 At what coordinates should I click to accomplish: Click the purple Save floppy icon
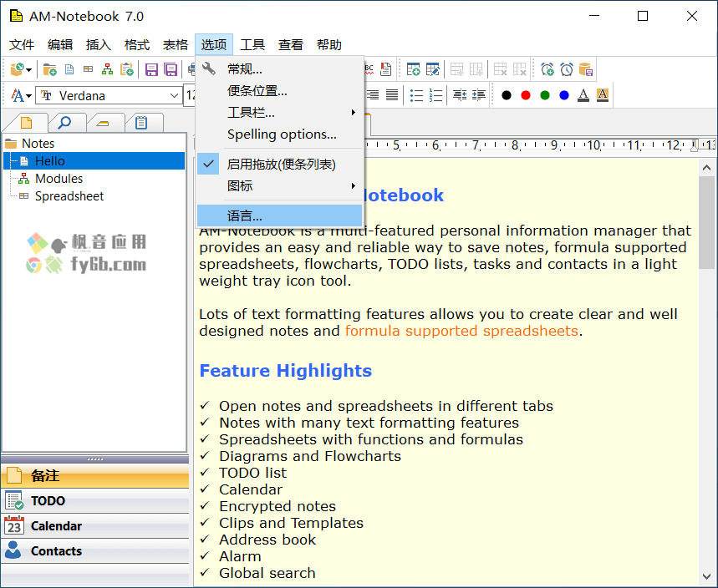click(x=151, y=69)
